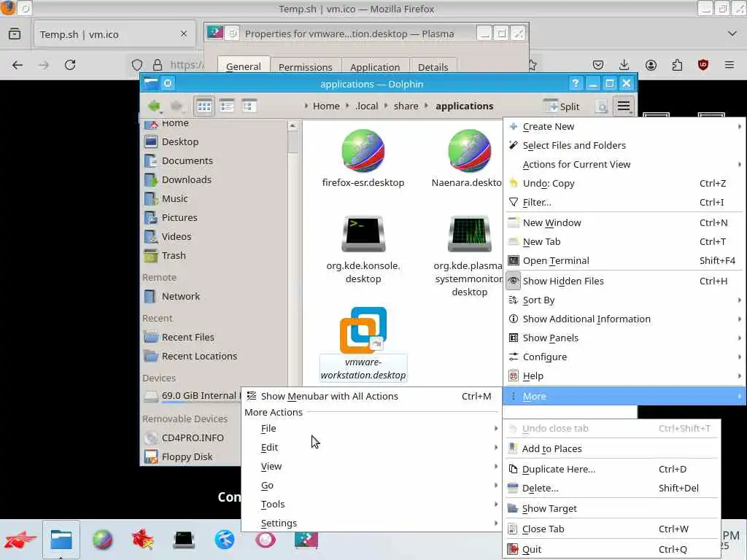
Task: Click the Dolphin forward arrow
Action: [x=177, y=106]
